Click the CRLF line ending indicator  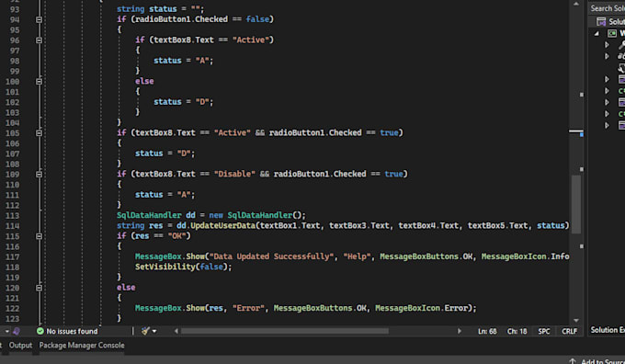(x=569, y=331)
